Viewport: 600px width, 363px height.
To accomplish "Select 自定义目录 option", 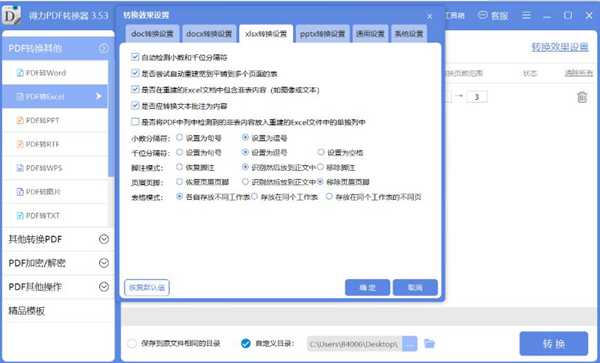I will point(246,343).
